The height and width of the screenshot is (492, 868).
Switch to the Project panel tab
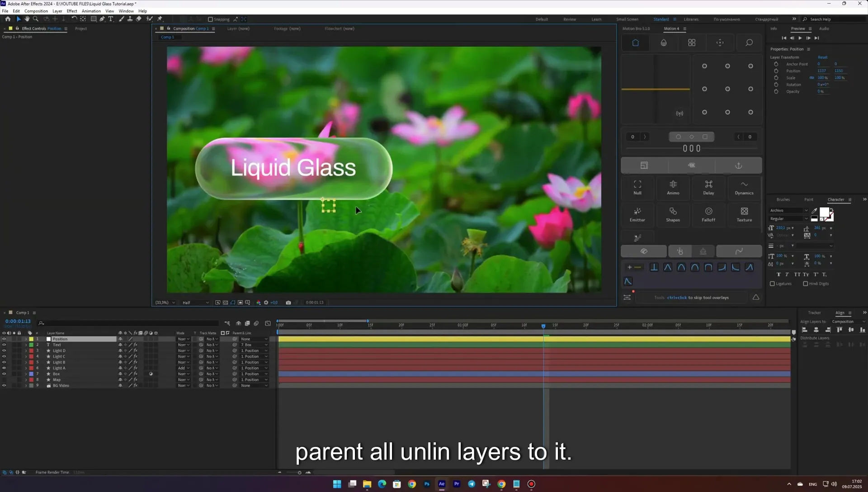click(x=81, y=28)
